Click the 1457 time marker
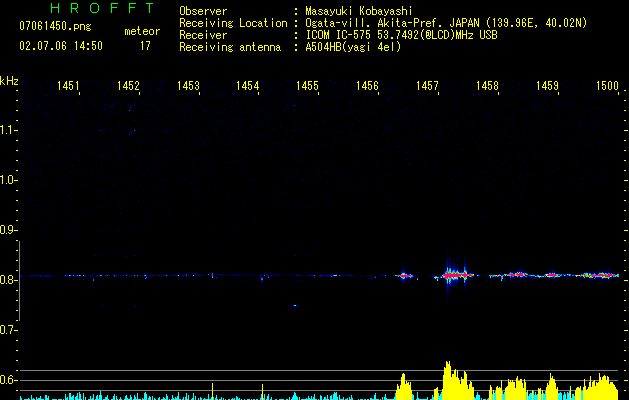This screenshot has width=629, height=400. coord(427,86)
